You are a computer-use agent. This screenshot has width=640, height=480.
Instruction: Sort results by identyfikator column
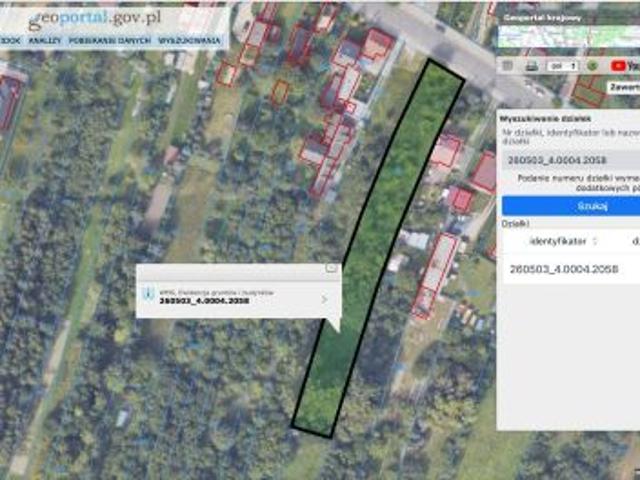(x=563, y=241)
